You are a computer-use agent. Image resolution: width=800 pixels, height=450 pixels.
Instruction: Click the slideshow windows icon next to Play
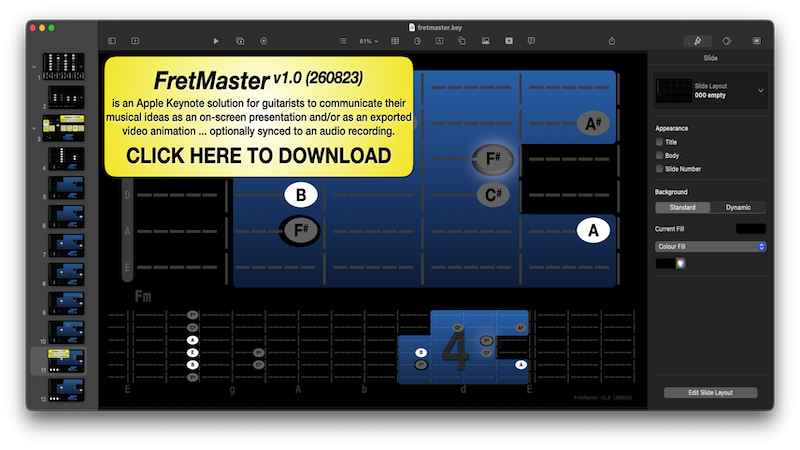point(240,41)
